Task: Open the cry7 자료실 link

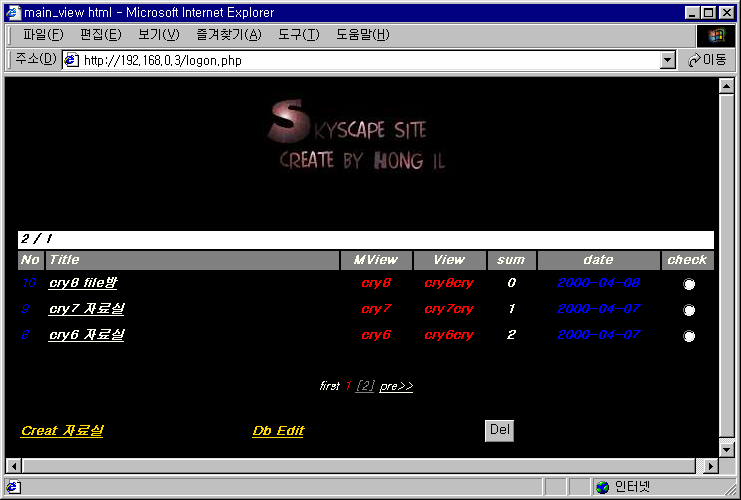Action: (86, 309)
